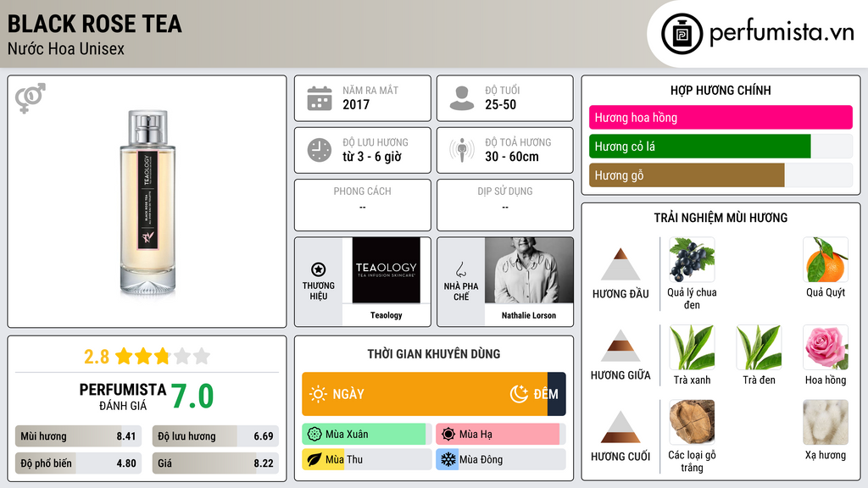Viewport: 868px width, 488px height.
Task: Click the perfumista.vn perfume bottle logo icon
Action: pyautogui.click(x=682, y=34)
